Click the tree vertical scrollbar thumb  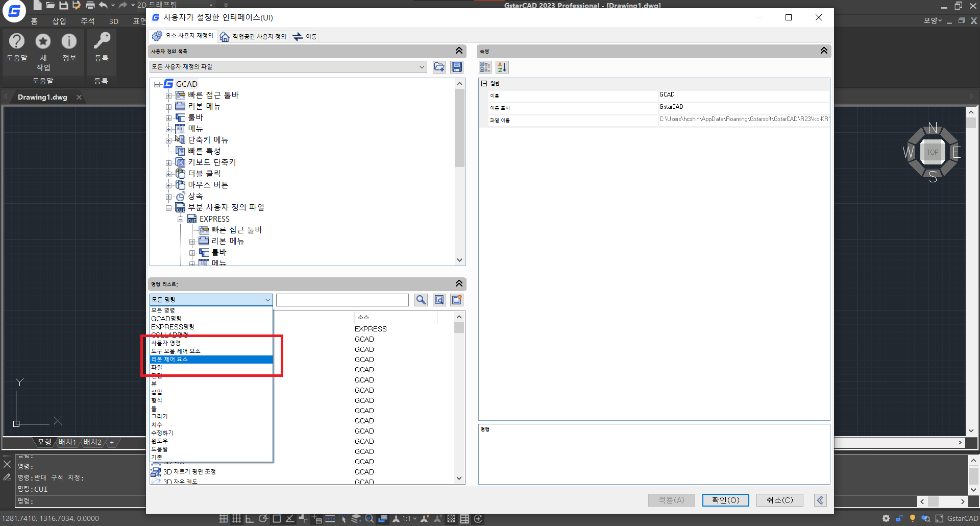coord(459,128)
